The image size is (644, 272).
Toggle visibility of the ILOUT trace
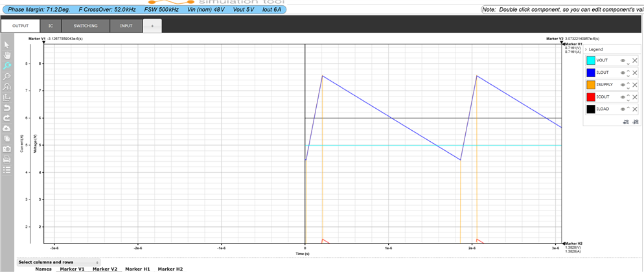623,73
